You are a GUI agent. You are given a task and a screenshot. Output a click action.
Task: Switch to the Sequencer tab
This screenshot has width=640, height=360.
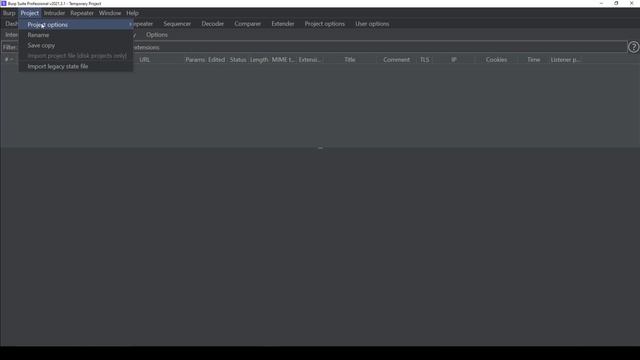pyautogui.click(x=177, y=24)
